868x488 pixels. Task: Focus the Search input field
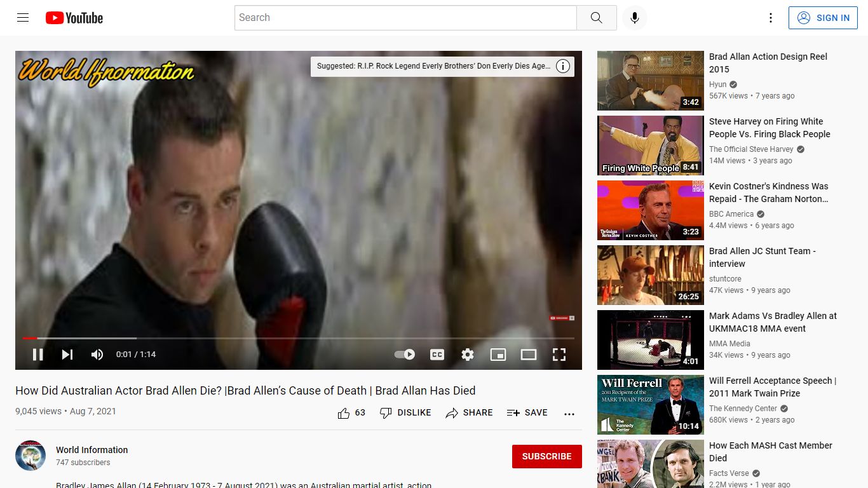[405, 18]
